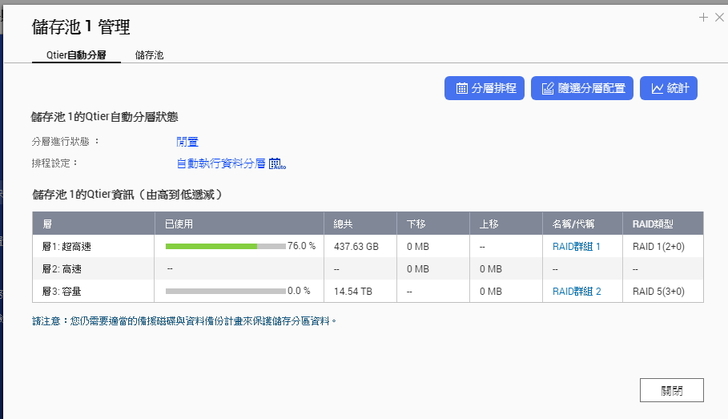Screen dimensions: 728x419
Task: Open the RAID群組 2 link
Action: click(x=576, y=291)
